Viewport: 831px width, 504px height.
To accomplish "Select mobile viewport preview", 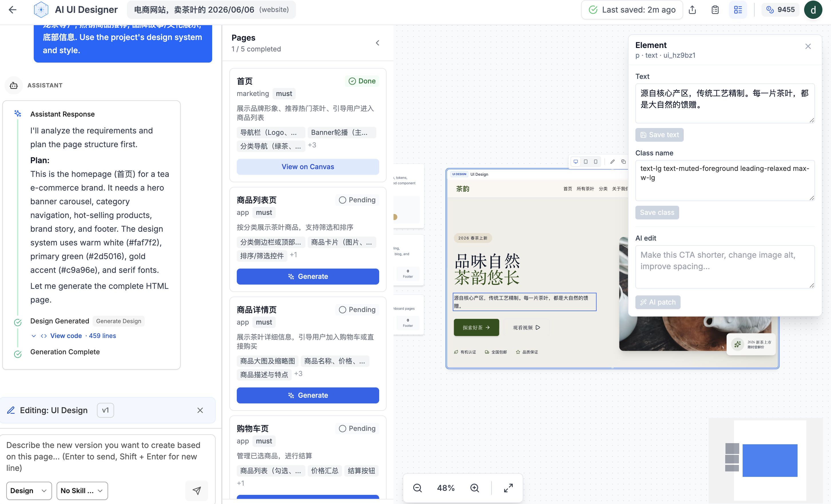I will [596, 162].
